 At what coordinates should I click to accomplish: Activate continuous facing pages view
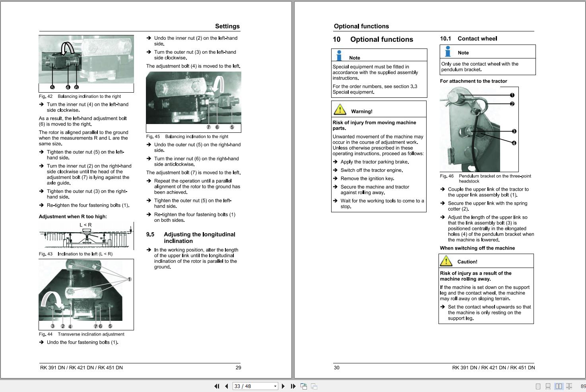coord(569,386)
